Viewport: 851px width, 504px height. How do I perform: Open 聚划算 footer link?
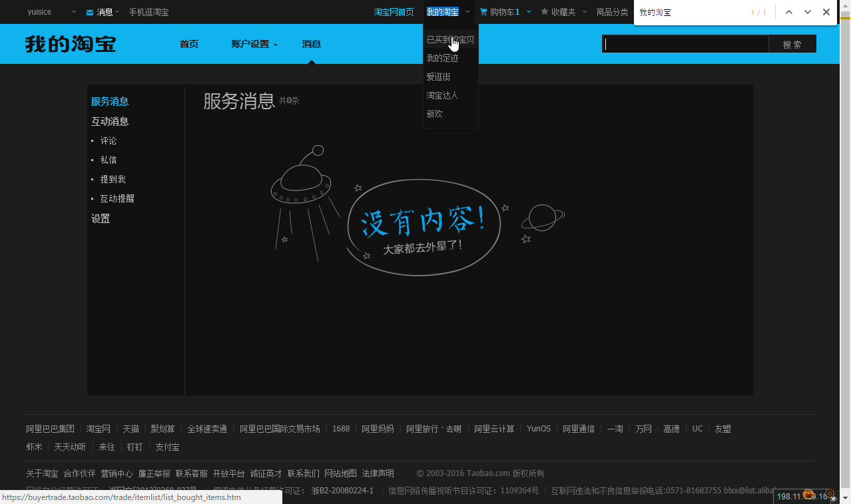point(162,429)
